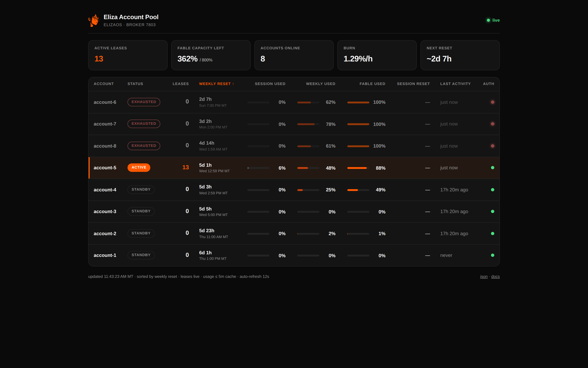Select the account-6 name cell
588x368 pixels.
pyautogui.click(x=105, y=102)
